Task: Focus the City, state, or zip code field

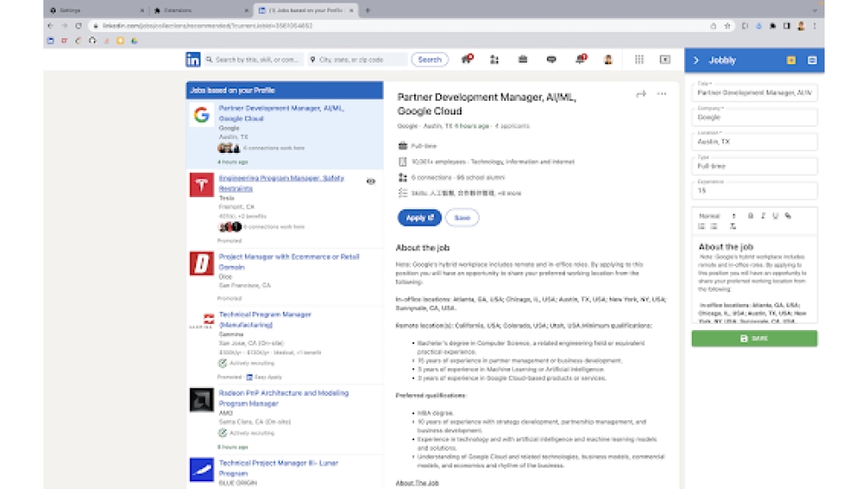Action: 358,59
